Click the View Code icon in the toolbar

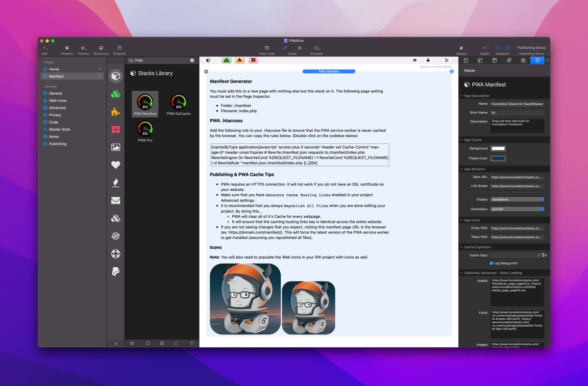267,48
